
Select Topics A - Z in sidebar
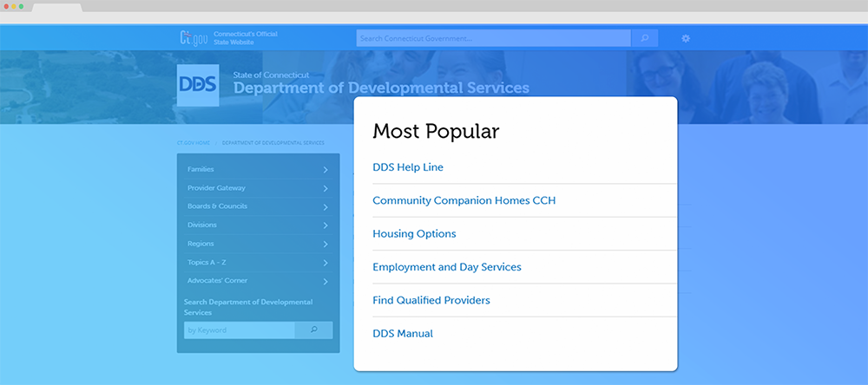pos(207,263)
